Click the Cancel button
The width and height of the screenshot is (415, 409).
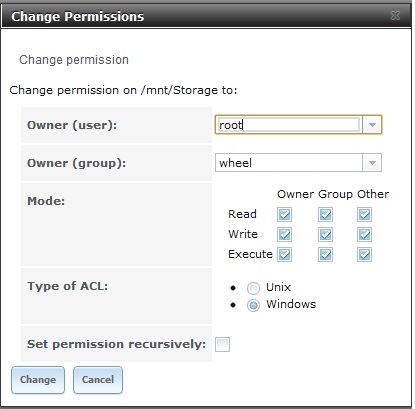point(98,380)
